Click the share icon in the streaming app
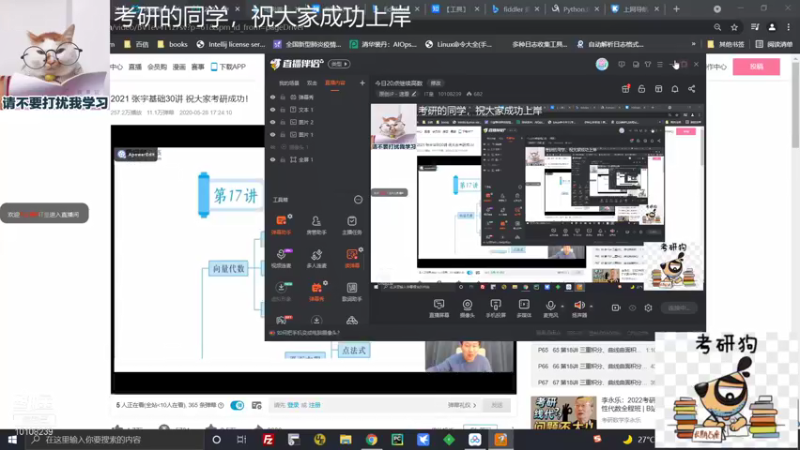Viewport: 800px width, 450px height. 691,89
